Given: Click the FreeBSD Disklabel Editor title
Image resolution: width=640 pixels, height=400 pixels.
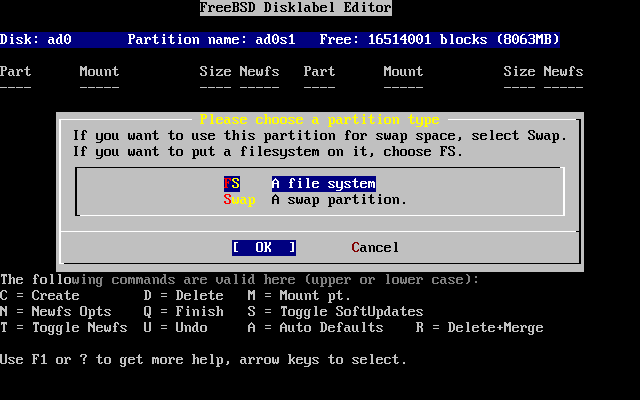Looking at the screenshot, I should 296,8.
